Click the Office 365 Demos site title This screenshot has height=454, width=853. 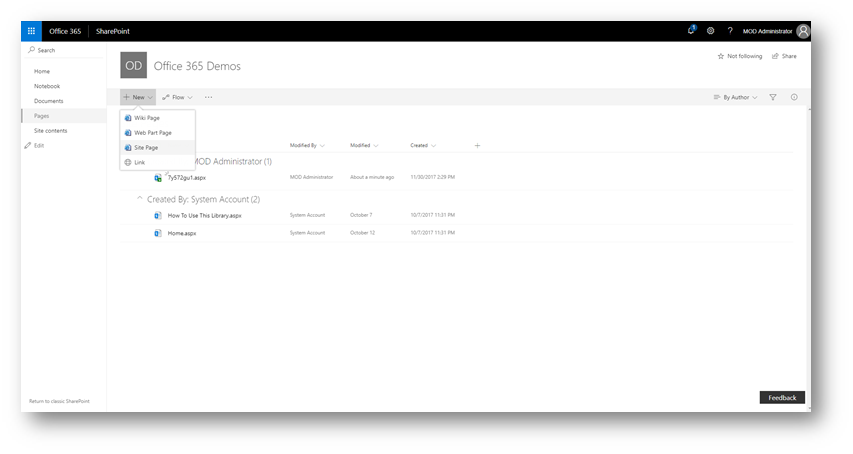point(197,66)
